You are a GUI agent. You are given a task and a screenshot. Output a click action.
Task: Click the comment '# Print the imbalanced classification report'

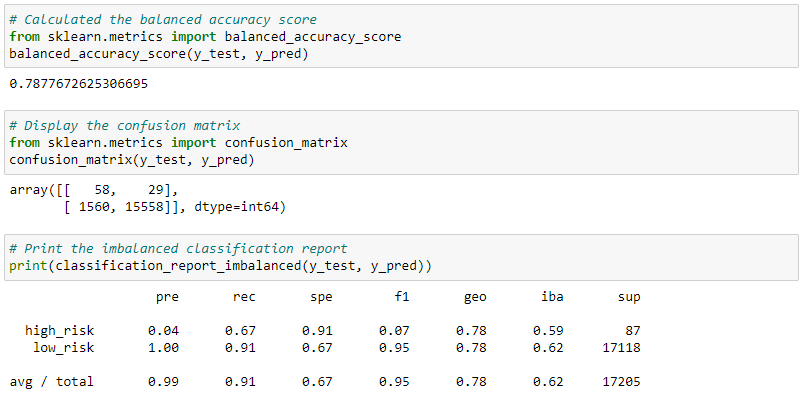click(178, 249)
